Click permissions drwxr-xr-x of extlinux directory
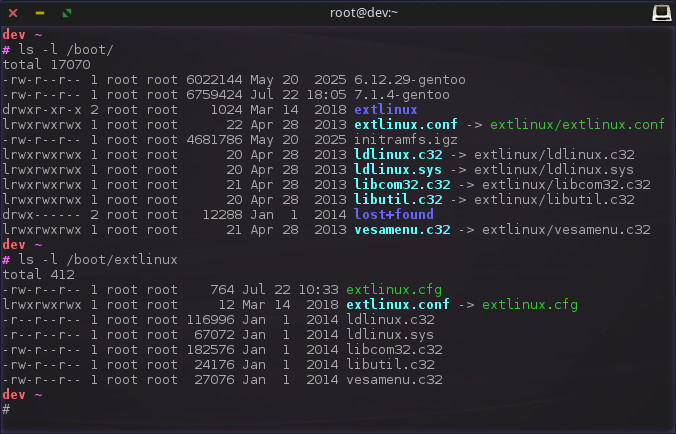 click(41, 110)
